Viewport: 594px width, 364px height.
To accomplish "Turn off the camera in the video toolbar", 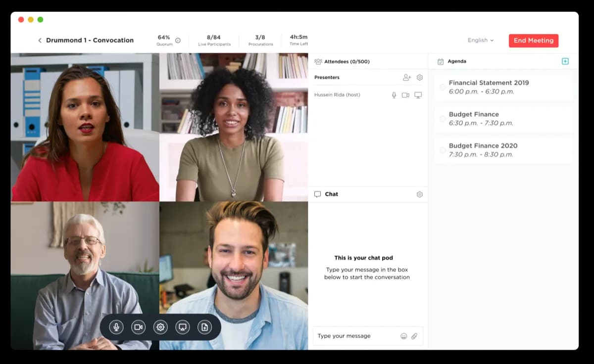I will (x=139, y=327).
